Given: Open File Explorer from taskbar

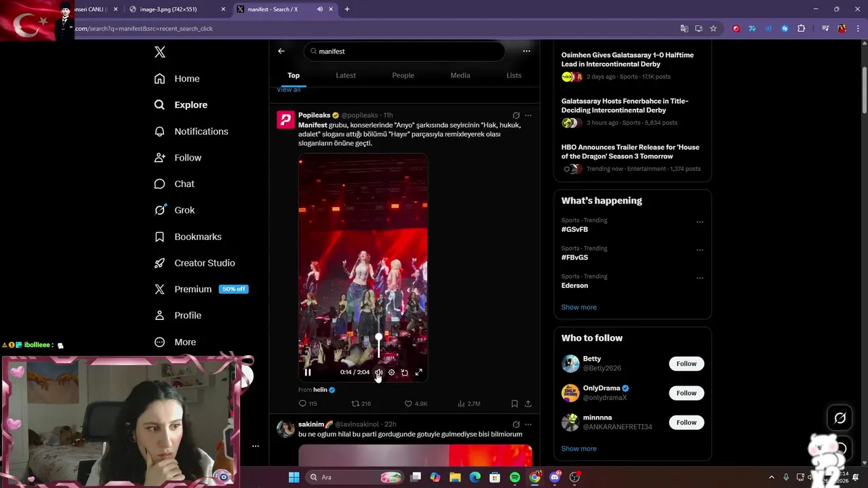Looking at the screenshot, I should [455, 477].
